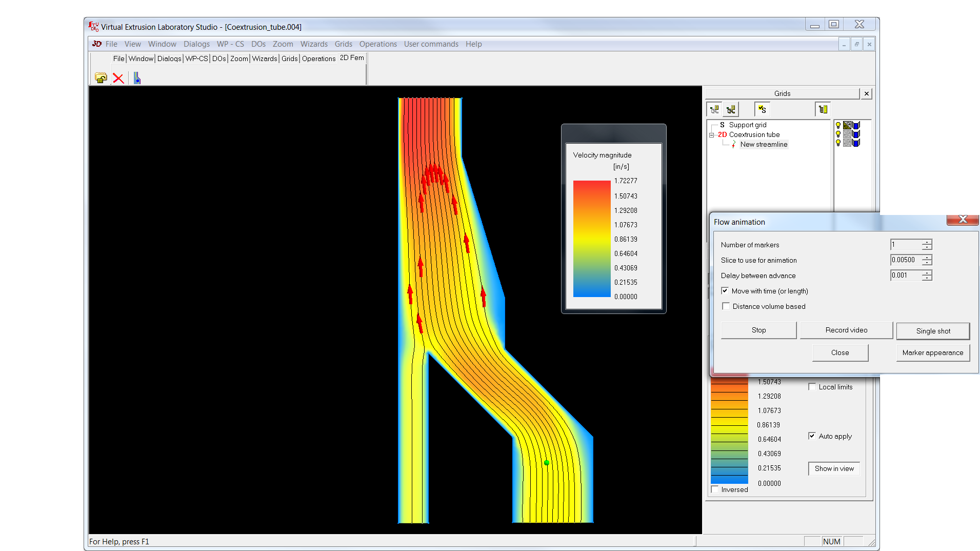Open the DOs menu
This screenshot has width=980, height=551.
(258, 44)
